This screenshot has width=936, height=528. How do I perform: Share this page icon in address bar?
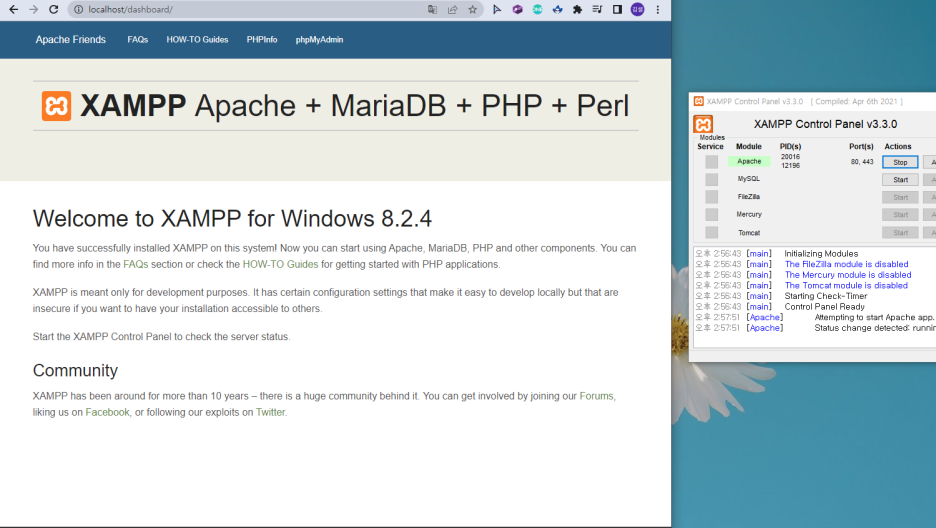coord(452,10)
